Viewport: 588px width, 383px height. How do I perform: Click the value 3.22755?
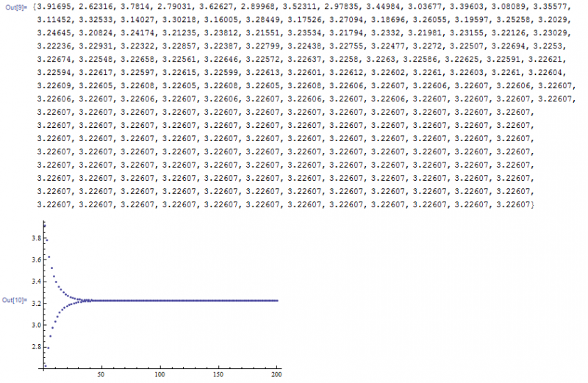(x=346, y=46)
